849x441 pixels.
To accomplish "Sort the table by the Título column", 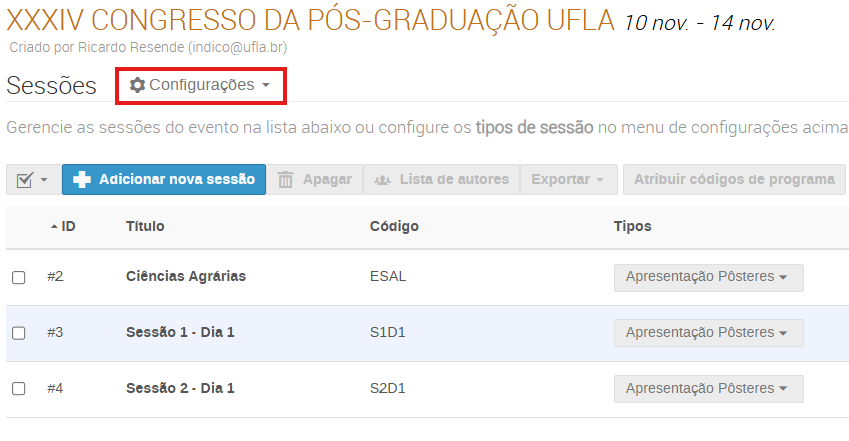I will click(x=145, y=227).
